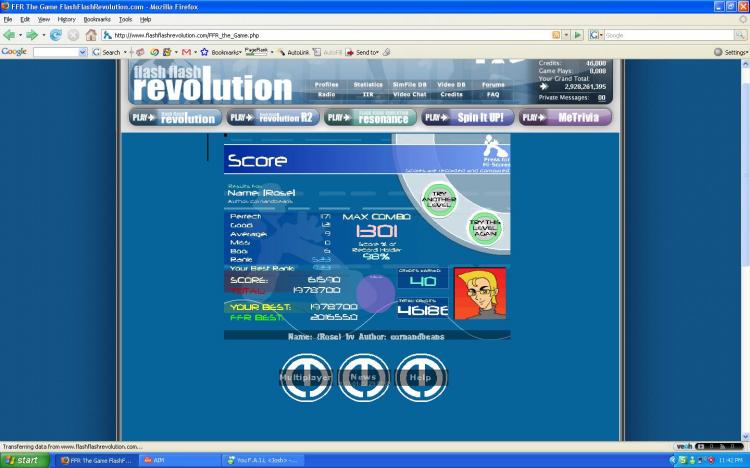750x468 pixels.
Task: Click the magnifier search button in search box
Action: 740,35
